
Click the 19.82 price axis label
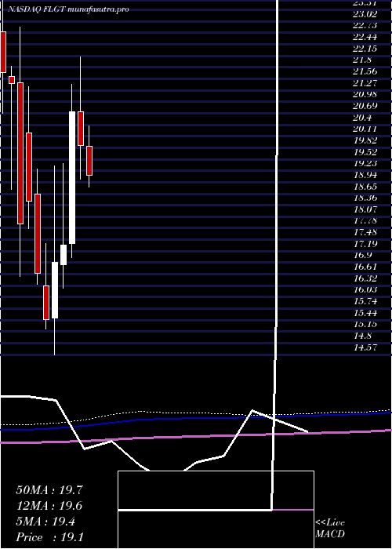click(365, 140)
